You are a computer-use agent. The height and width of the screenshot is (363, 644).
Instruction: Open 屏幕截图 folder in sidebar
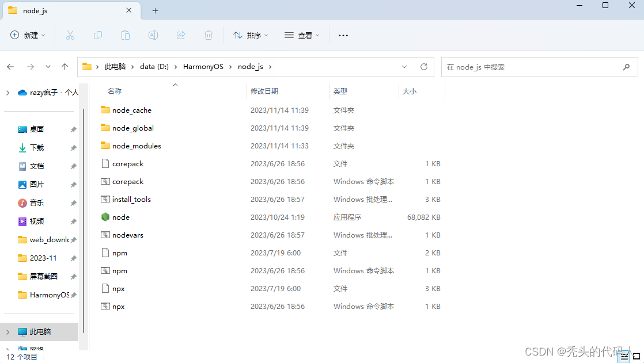pos(38,277)
